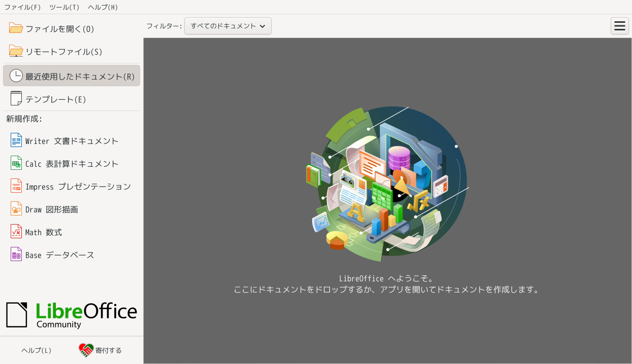This screenshot has height=364, width=632.
Task: Click the clock icon for recent documents
Action: [x=16, y=76]
